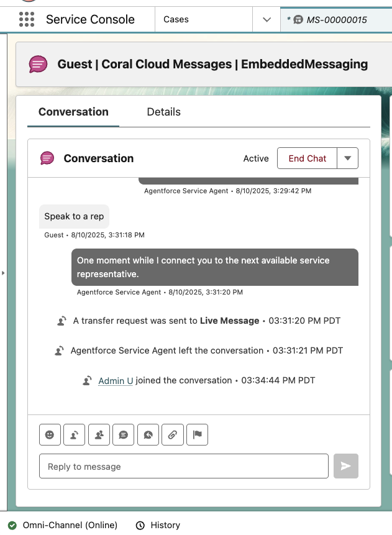Screen dimensions: 392x535
Task: Click the Reply to message field
Action: [183, 466]
